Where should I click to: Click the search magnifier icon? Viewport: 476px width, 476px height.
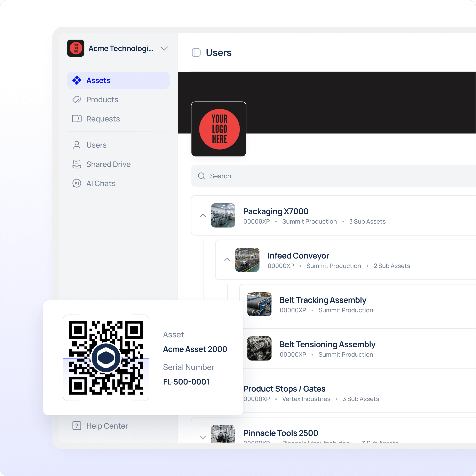(x=201, y=176)
